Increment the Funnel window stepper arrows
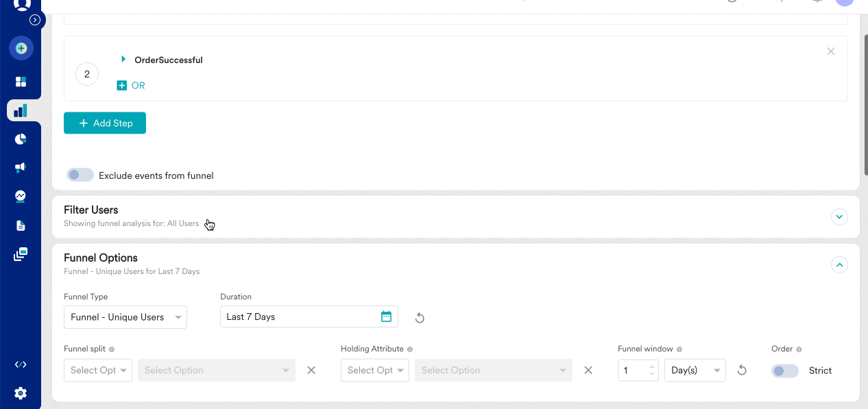868x409 pixels. click(x=652, y=367)
